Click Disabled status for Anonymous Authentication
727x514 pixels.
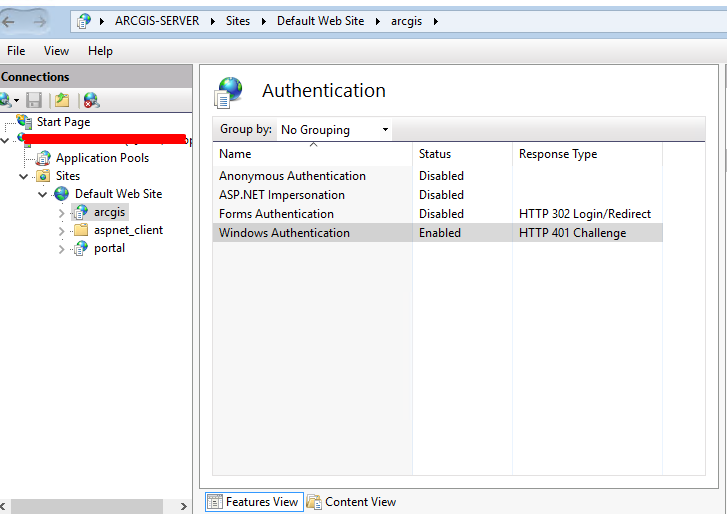tap(441, 176)
